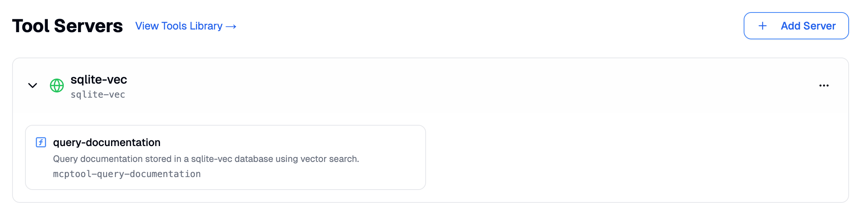Select the sqlite-vec server name

(x=99, y=80)
